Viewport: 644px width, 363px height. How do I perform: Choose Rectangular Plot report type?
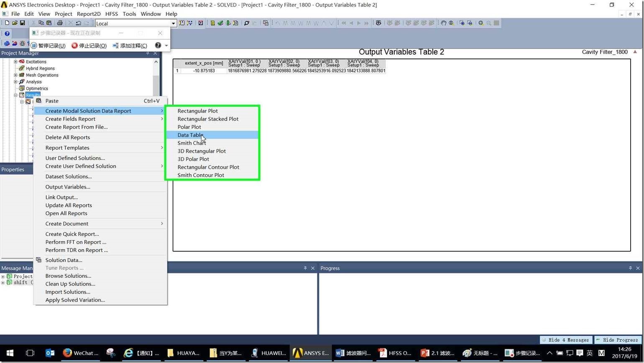(197, 111)
